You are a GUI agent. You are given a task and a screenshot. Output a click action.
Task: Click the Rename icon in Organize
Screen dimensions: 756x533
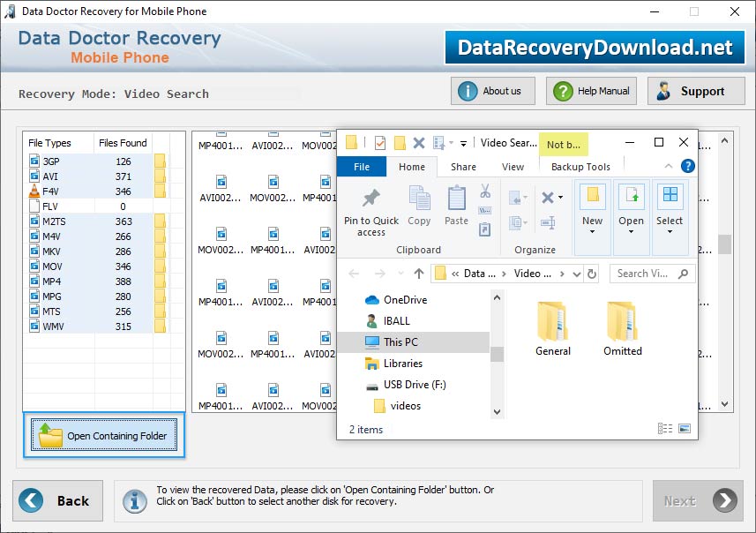click(x=548, y=222)
